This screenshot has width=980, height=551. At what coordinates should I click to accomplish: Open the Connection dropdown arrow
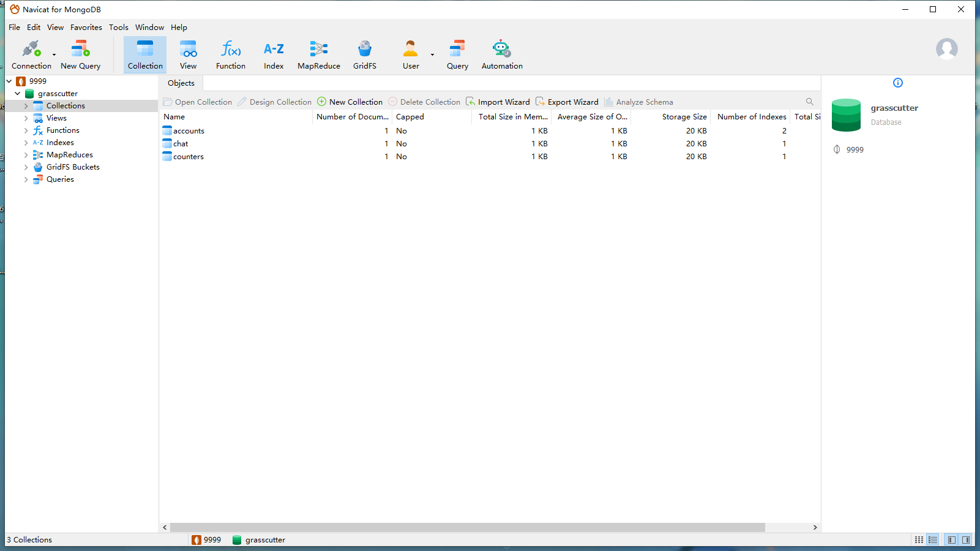click(54, 55)
